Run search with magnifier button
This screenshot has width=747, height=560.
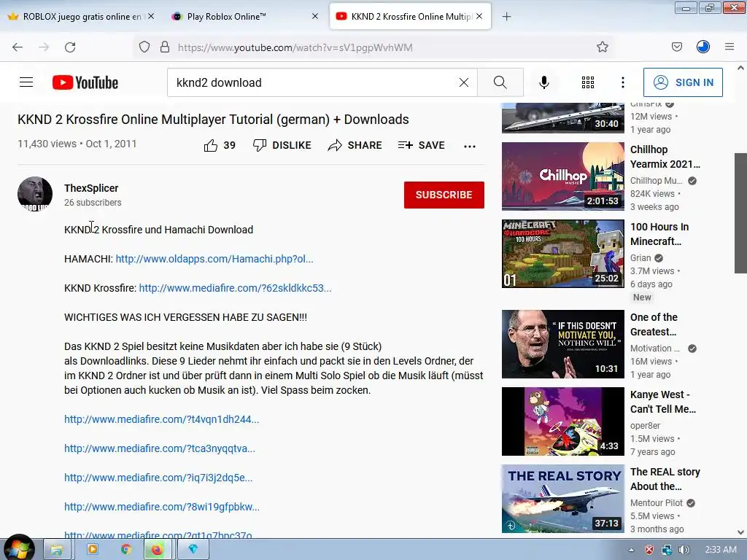[500, 82]
